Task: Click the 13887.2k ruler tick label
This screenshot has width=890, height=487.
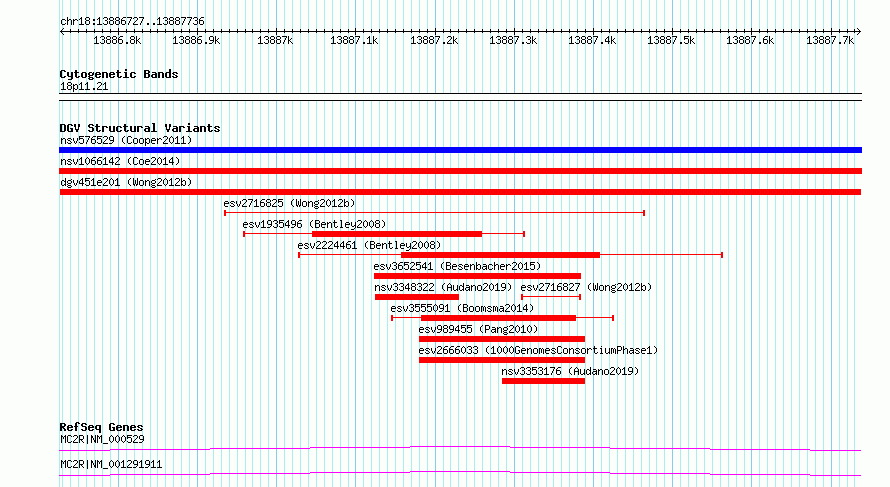Action: pyautogui.click(x=434, y=40)
